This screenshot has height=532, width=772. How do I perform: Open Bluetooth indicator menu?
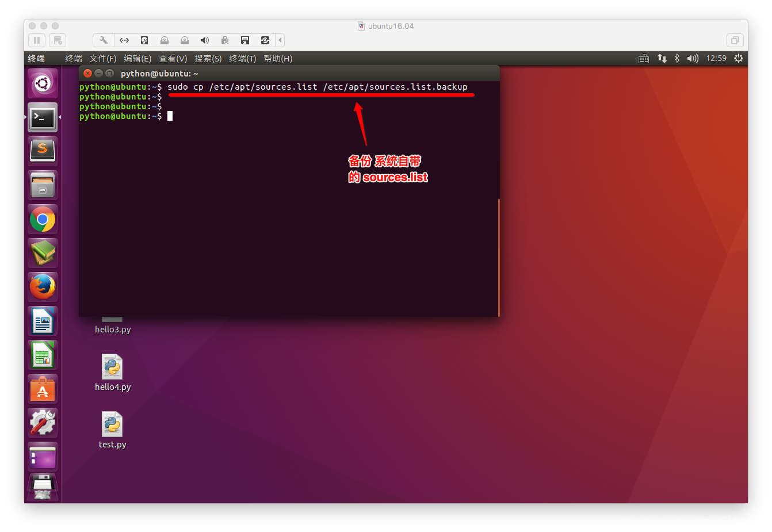point(677,59)
